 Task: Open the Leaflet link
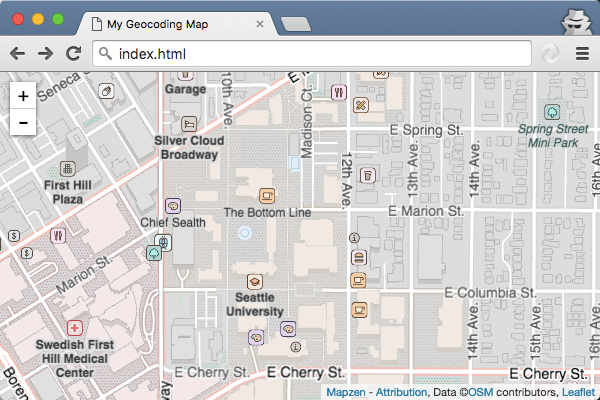(x=578, y=392)
